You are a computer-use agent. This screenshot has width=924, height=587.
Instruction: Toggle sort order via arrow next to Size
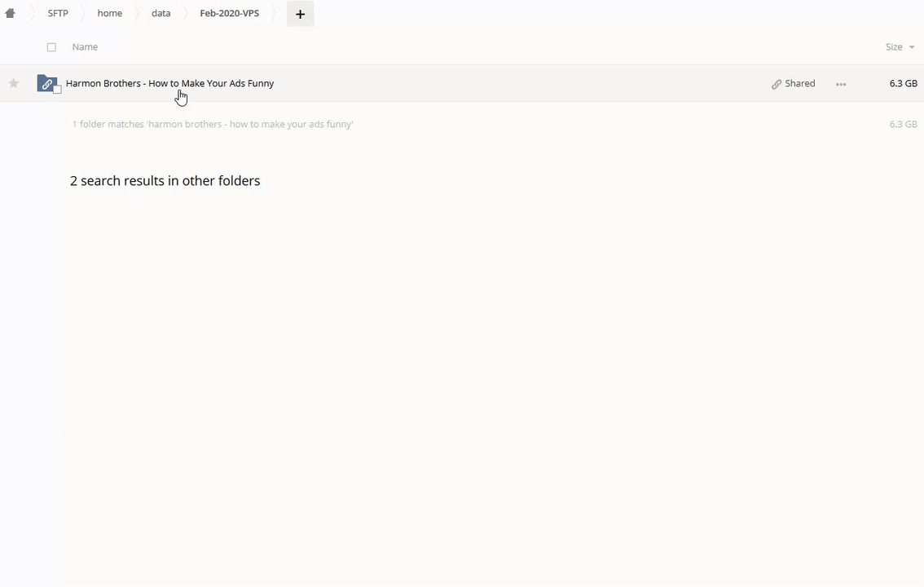tap(912, 47)
